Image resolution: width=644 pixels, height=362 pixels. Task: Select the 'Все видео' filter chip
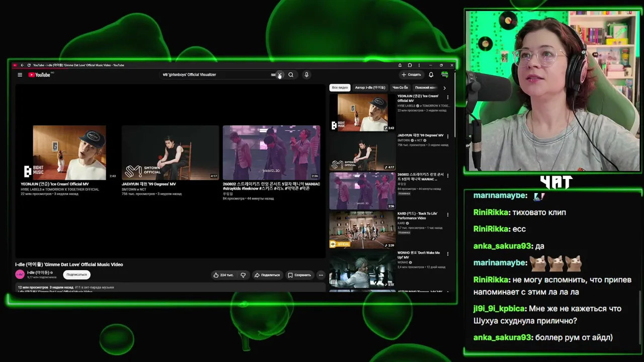coord(340,87)
